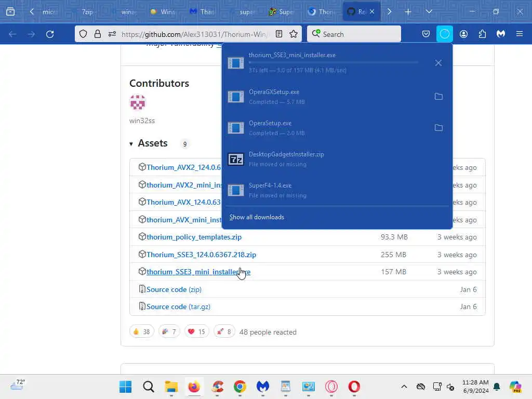Open a new tab with plus button
Screen dimensions: 532x399
408,12
